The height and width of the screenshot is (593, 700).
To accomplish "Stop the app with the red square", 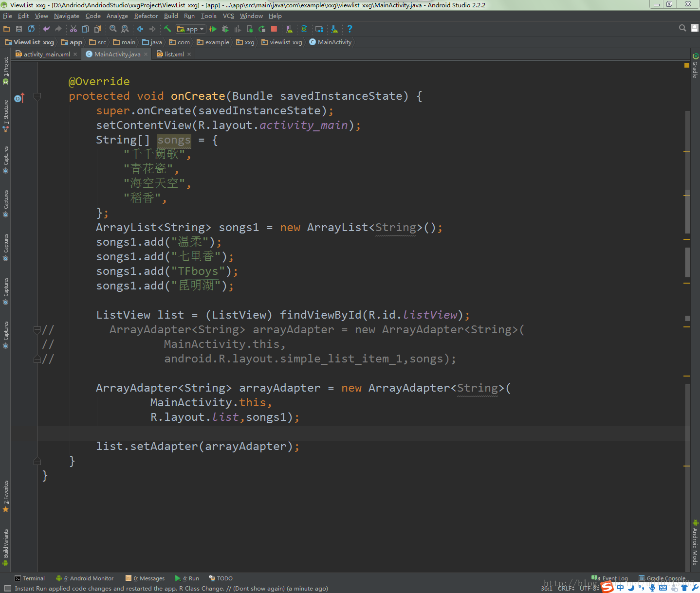I will [274, 29].
